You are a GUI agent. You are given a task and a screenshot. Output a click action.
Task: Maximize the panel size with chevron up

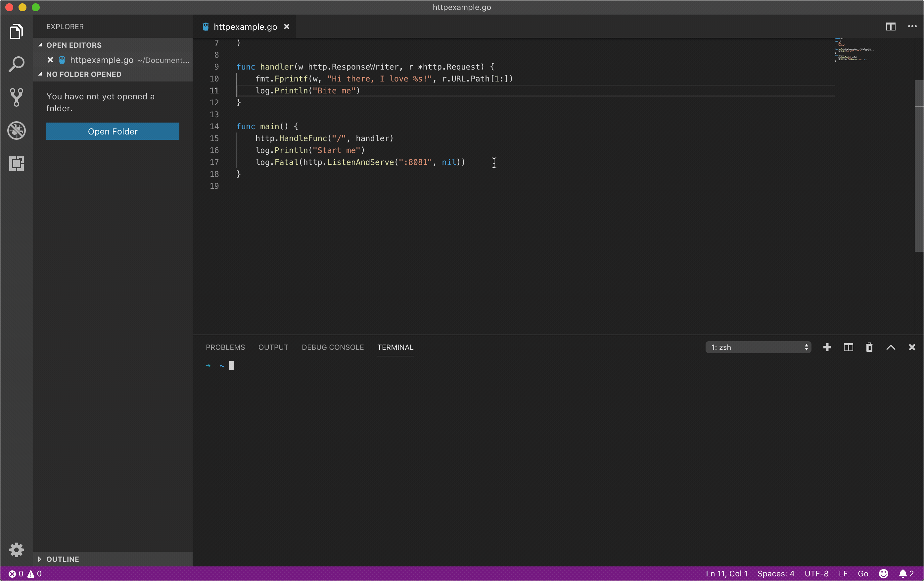pos(890,347)
